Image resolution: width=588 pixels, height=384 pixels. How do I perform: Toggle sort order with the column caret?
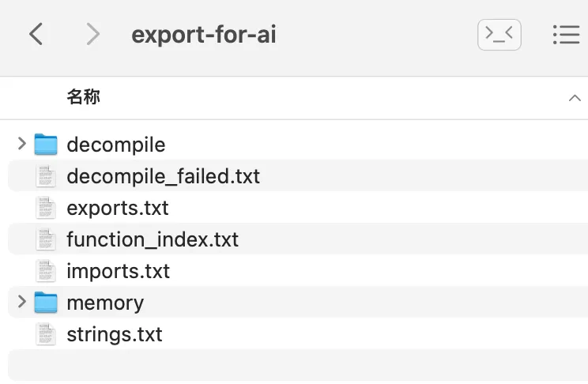(x=574, y=98)
